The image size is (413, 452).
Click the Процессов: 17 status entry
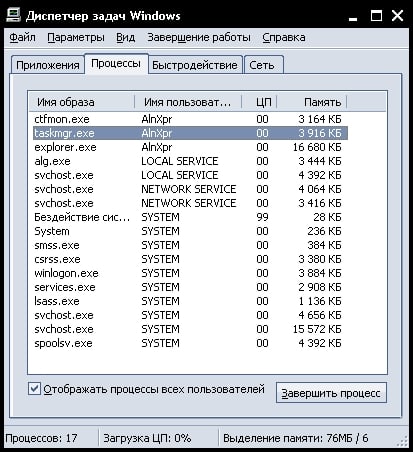tap(41, 438)
